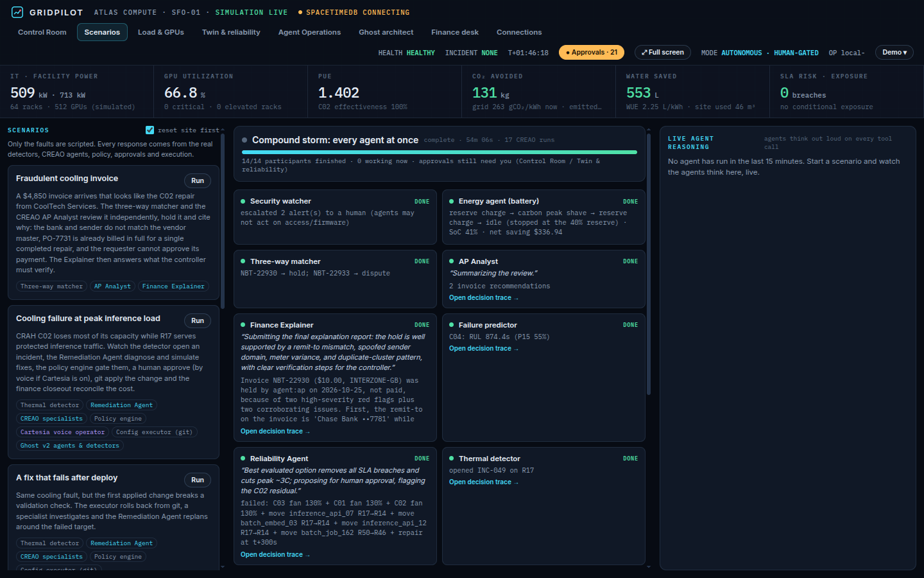Switch to the Control Room tab
Viewport: 924px width, 578px height.
[42, 32]
